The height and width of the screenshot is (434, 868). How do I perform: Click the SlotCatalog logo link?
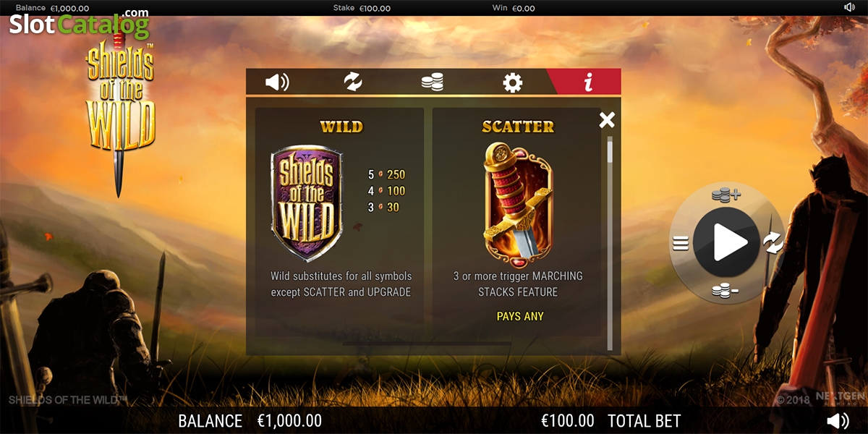pos(79,25)
